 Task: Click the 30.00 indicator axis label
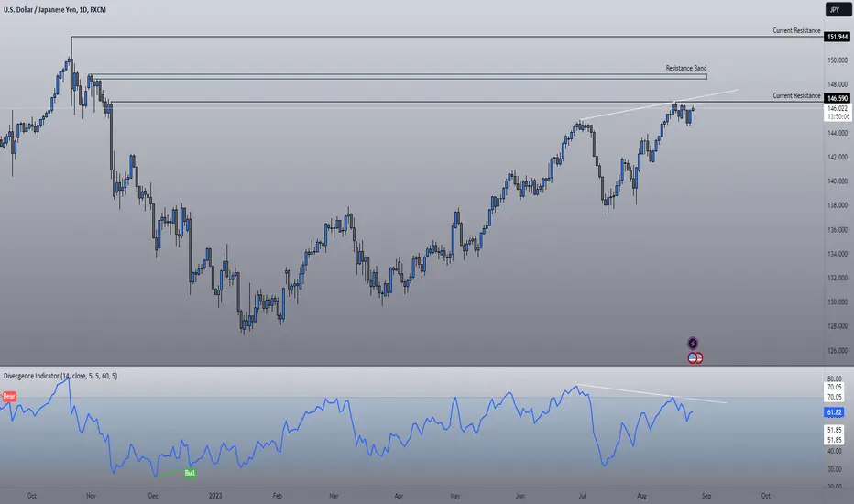[x=835, y=469]
